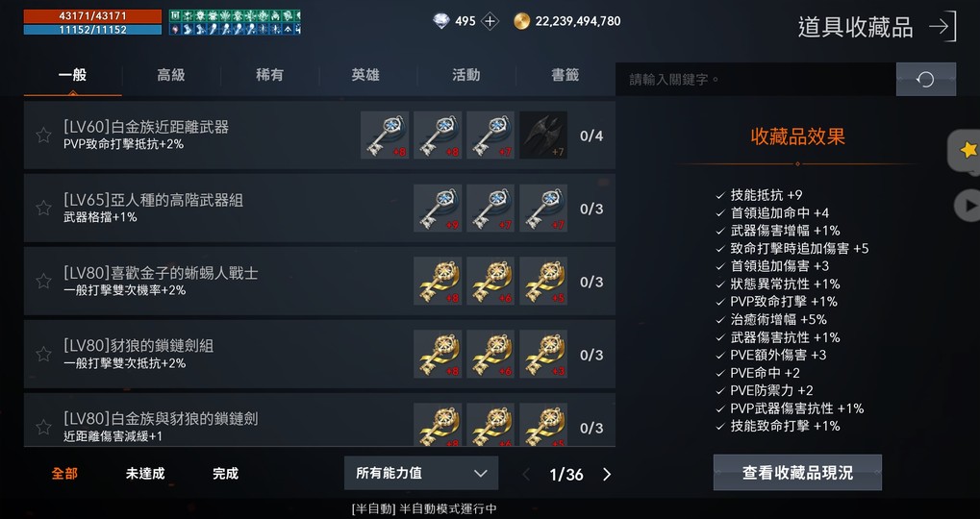Go to previous page with left chevron

(526, 474)
